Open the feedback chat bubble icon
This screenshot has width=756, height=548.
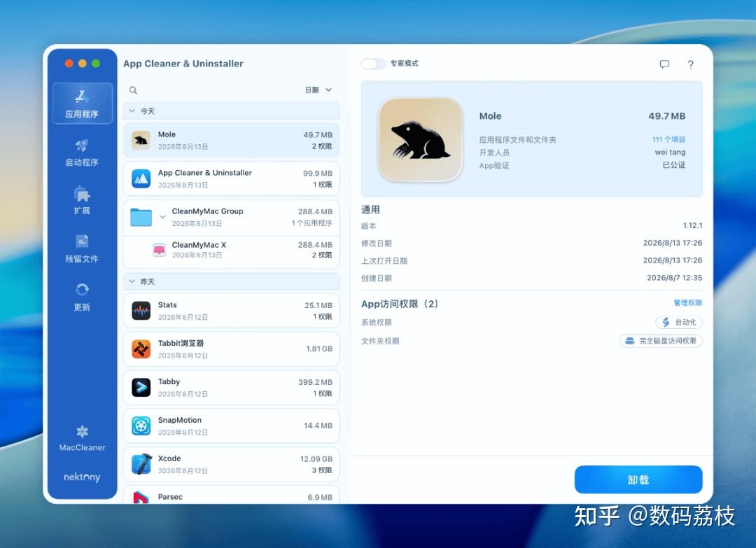(664, 64)
